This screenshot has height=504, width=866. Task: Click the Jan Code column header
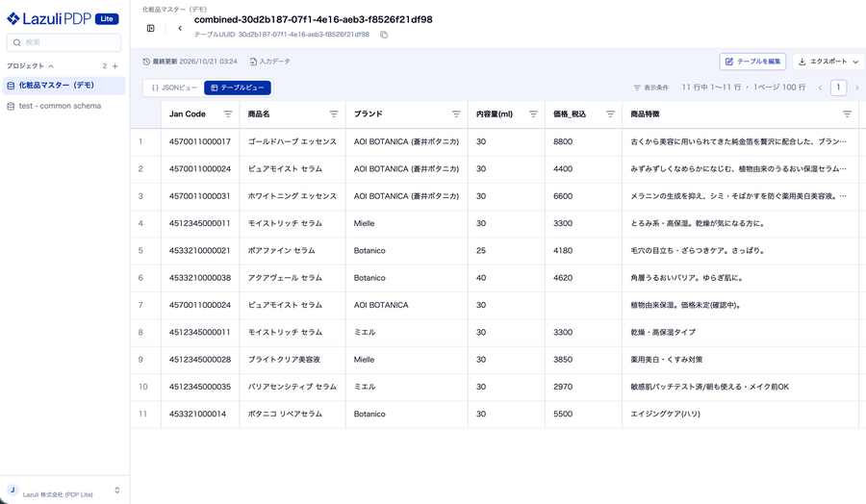188,113
